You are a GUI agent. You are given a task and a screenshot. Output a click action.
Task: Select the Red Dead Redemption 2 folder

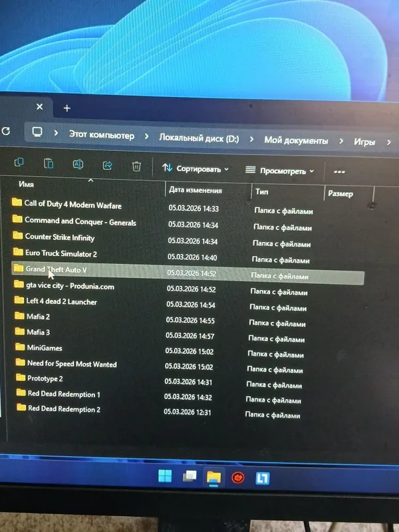[x=64, y=409]
